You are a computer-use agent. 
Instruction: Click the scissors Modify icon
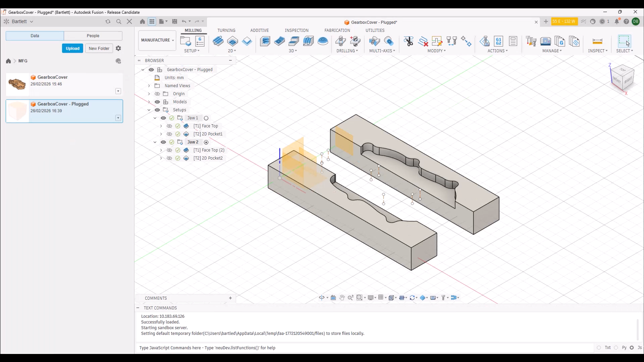pyautogui.click(x=409, y=41)
